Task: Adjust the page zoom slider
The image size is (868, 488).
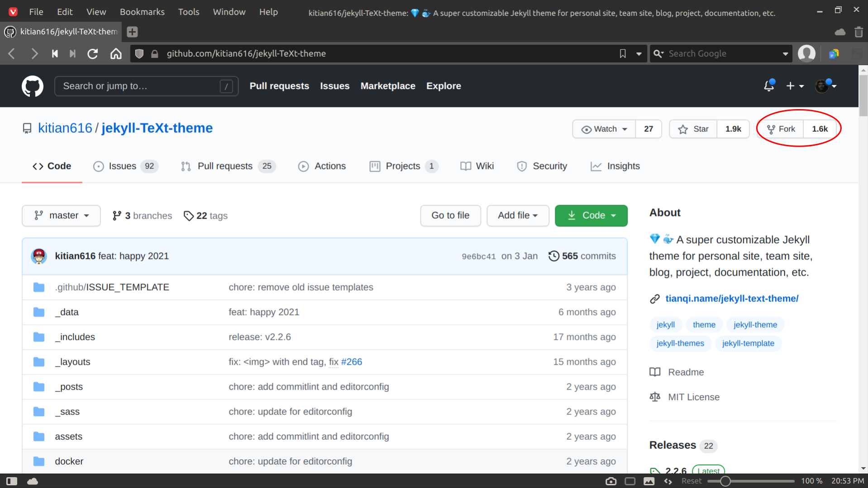Action: tap(751, 481)
